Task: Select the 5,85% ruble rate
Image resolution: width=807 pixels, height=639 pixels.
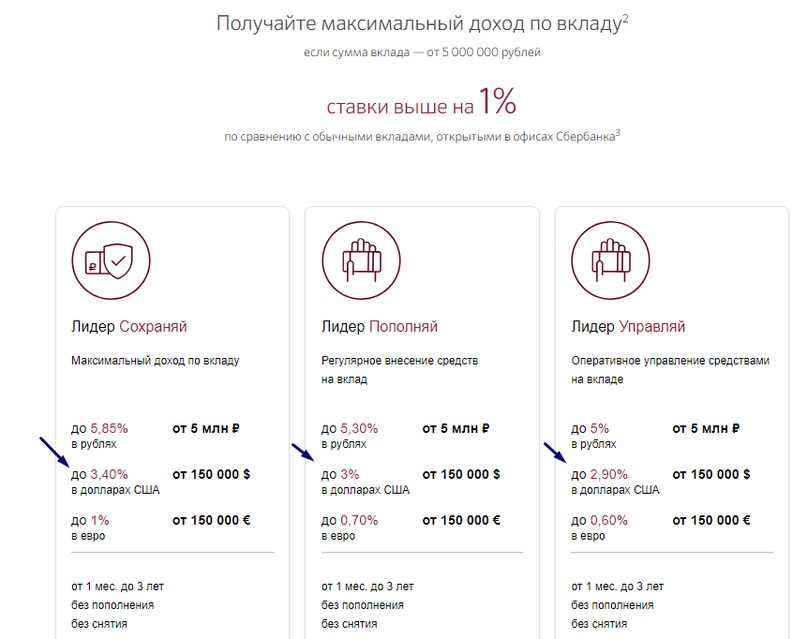Action: (x=109, y=428)
